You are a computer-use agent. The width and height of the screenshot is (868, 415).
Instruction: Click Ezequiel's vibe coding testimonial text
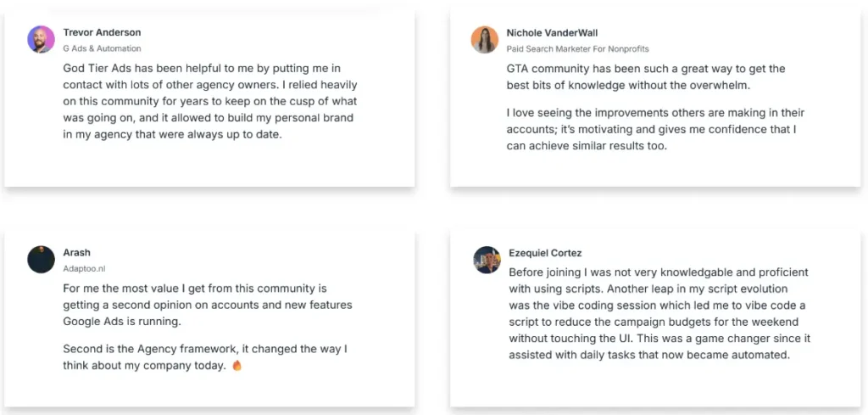coord(659,314)
